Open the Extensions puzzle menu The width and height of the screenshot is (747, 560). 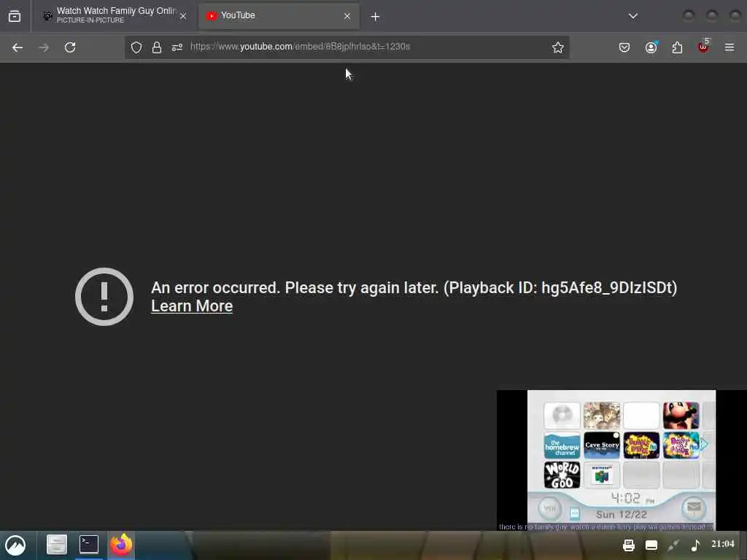pyautogui.click(x=678, y=47)
